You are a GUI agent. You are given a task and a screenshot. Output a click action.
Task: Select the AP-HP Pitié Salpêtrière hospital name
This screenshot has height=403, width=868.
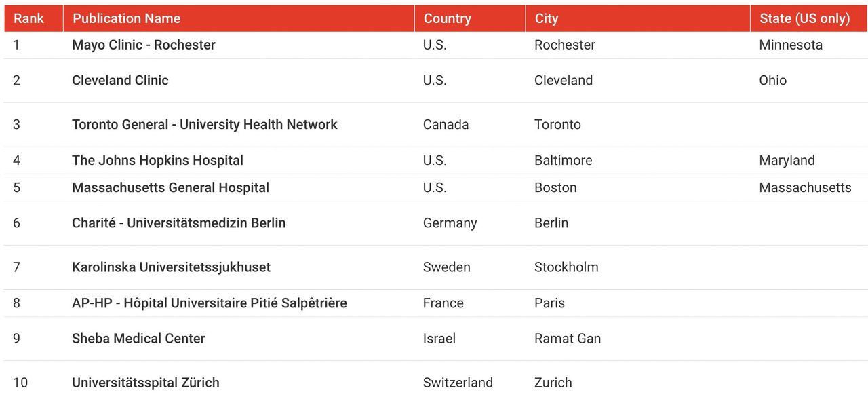tap(209, 303)
